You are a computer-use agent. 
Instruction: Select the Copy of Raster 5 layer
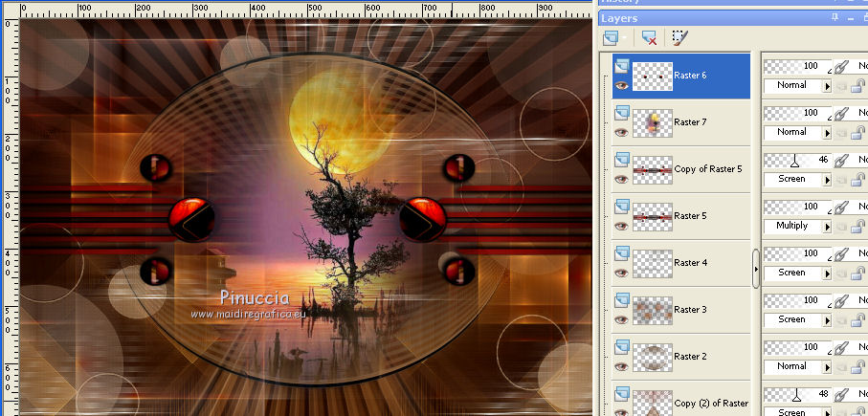[680, 170]
